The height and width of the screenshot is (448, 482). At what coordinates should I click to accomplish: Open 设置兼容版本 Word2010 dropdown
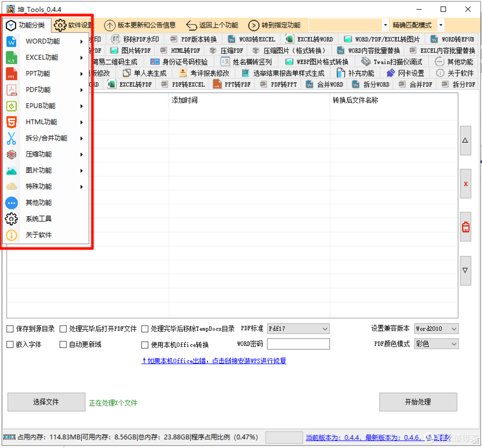436,329
